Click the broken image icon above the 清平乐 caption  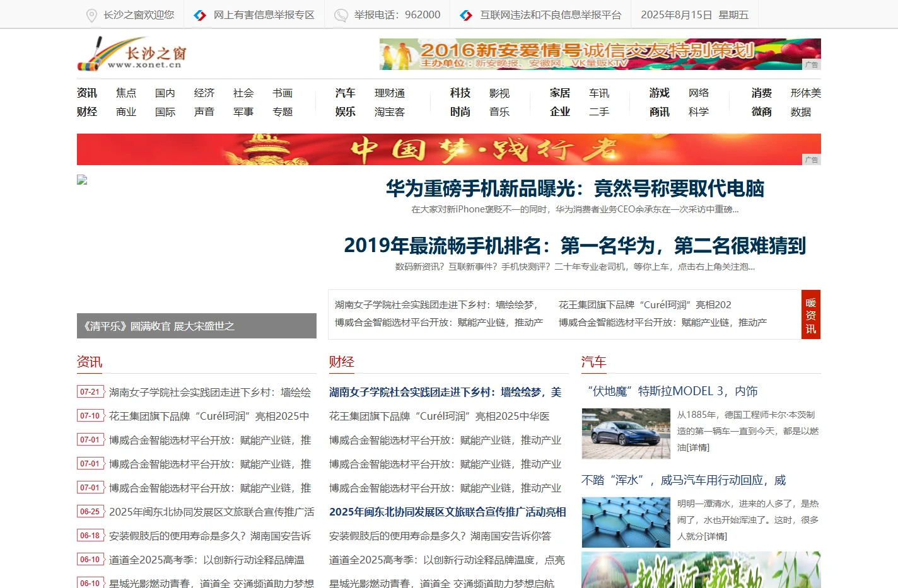coord(82,180)
